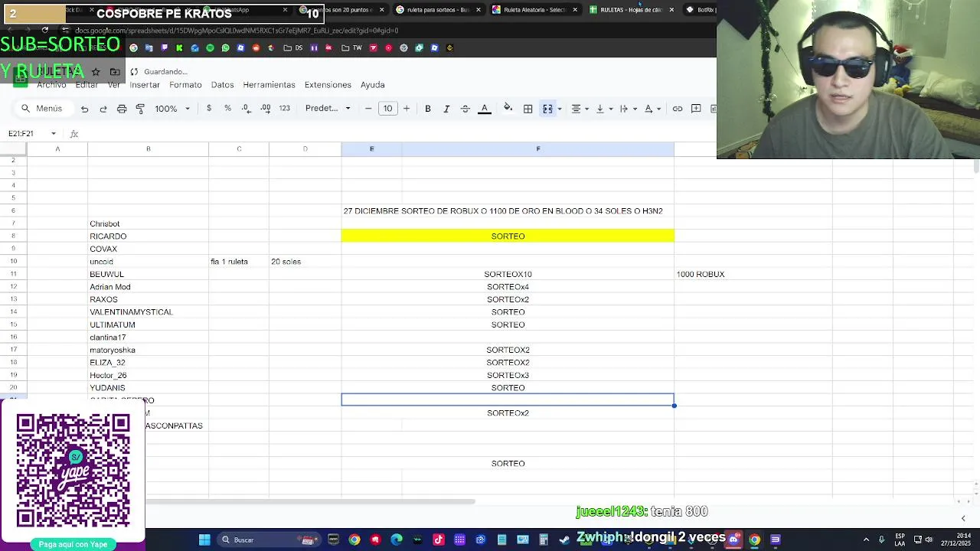Select the paint format tool
The image size is (980, 551).
click(140, 109)
